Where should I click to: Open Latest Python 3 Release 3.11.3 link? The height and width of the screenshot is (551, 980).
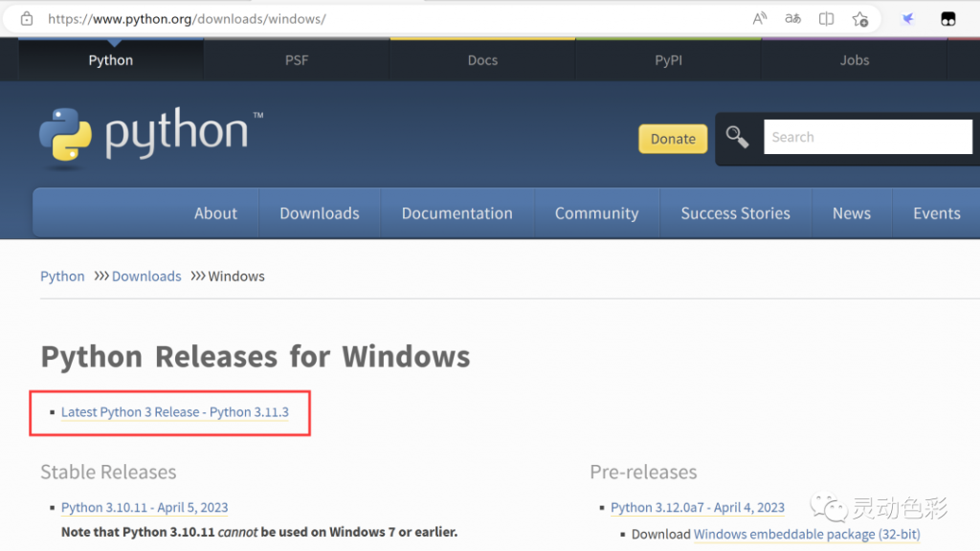pyautogui.click(x=175, y=412)
